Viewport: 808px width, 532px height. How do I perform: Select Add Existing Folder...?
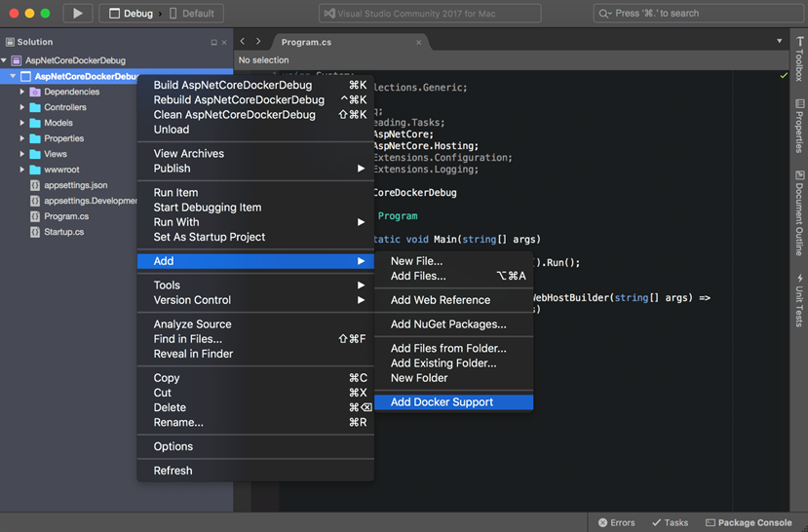[x=454, y=363]
